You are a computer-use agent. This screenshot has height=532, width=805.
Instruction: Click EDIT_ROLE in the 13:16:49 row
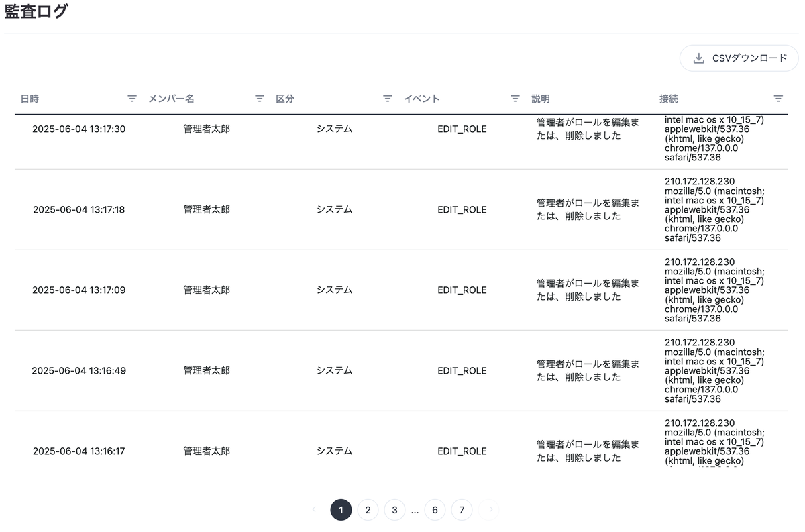[462, 370]
